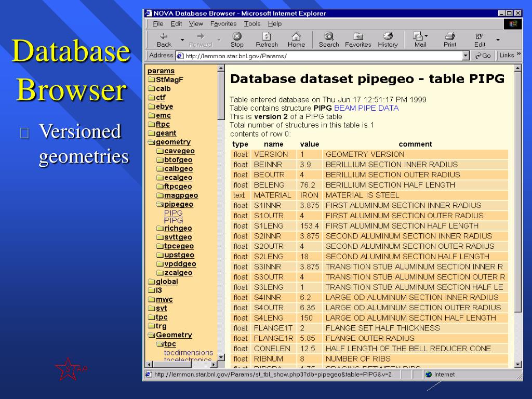Open the trg folder
532x399 pixels.
coord(157,326)
